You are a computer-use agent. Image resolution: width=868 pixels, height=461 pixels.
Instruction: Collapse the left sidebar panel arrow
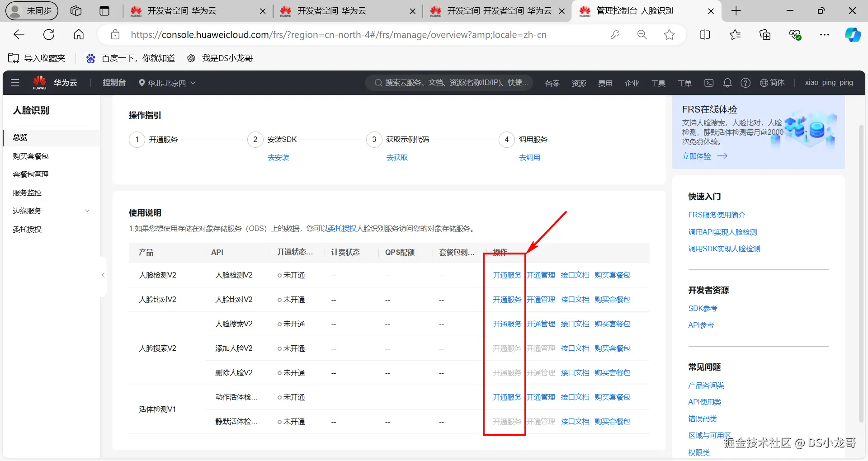point(103,275)
